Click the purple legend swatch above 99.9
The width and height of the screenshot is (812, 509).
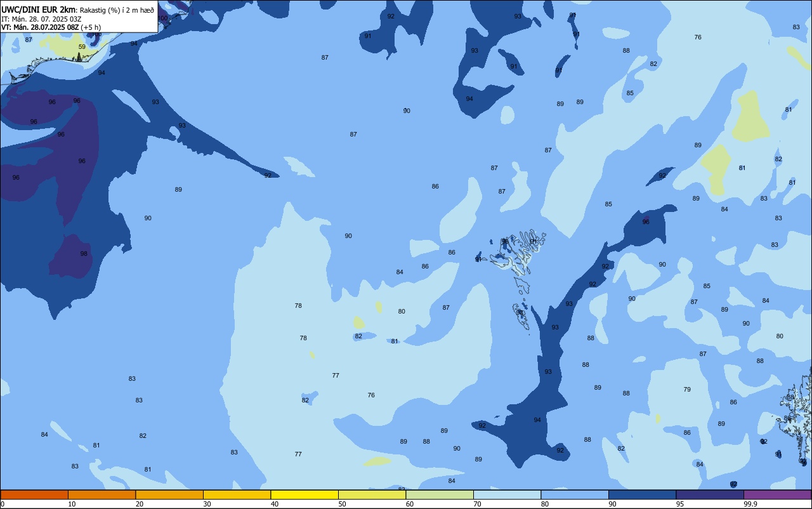777,495
